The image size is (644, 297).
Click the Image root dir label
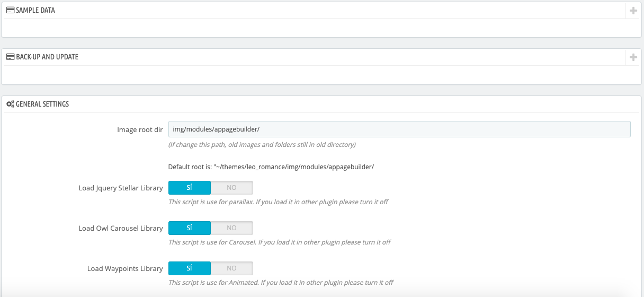(x=140, y=130)
